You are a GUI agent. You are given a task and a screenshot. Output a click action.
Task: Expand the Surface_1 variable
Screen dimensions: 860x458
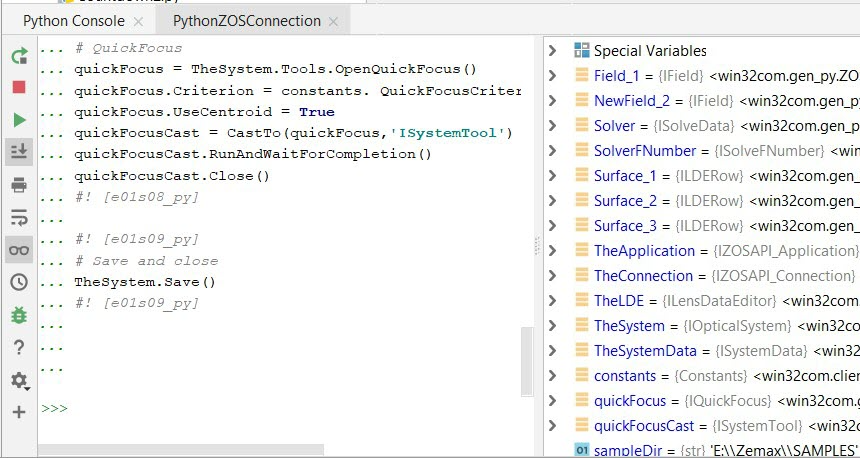[552, 176]
